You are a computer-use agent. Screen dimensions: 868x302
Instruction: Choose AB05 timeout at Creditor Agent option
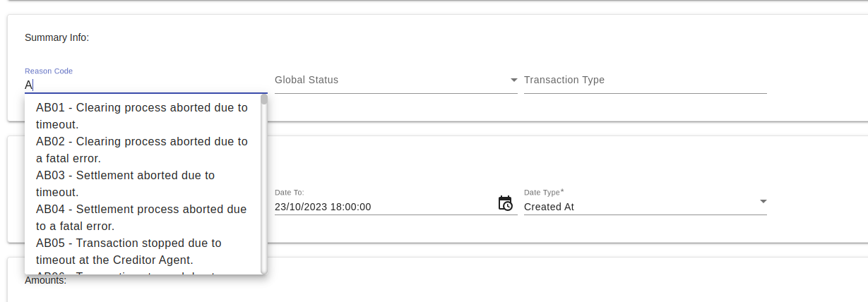[x=142, y=251]
